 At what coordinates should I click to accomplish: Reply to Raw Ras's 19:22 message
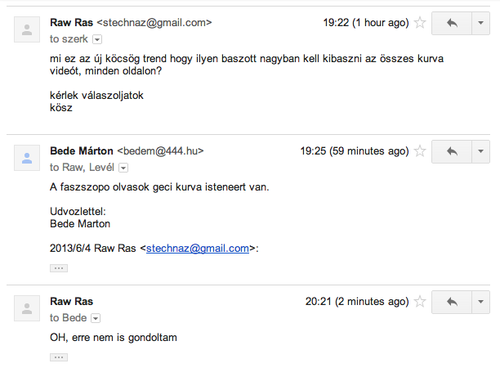452,23
